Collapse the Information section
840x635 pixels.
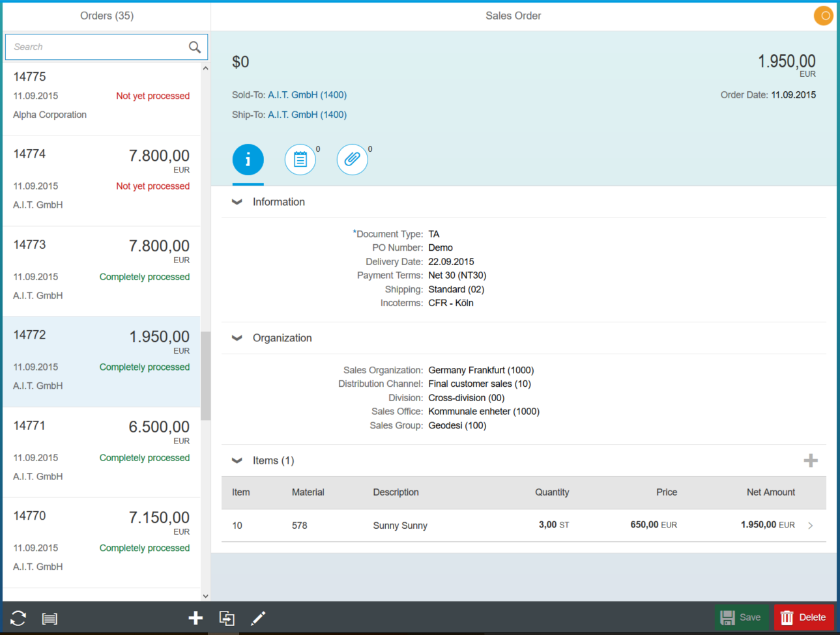pyautogui.click(x=237, y=202)
